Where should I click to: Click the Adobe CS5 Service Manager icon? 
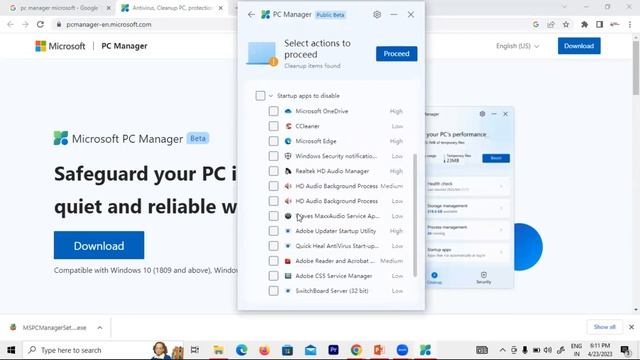[288, 276]
